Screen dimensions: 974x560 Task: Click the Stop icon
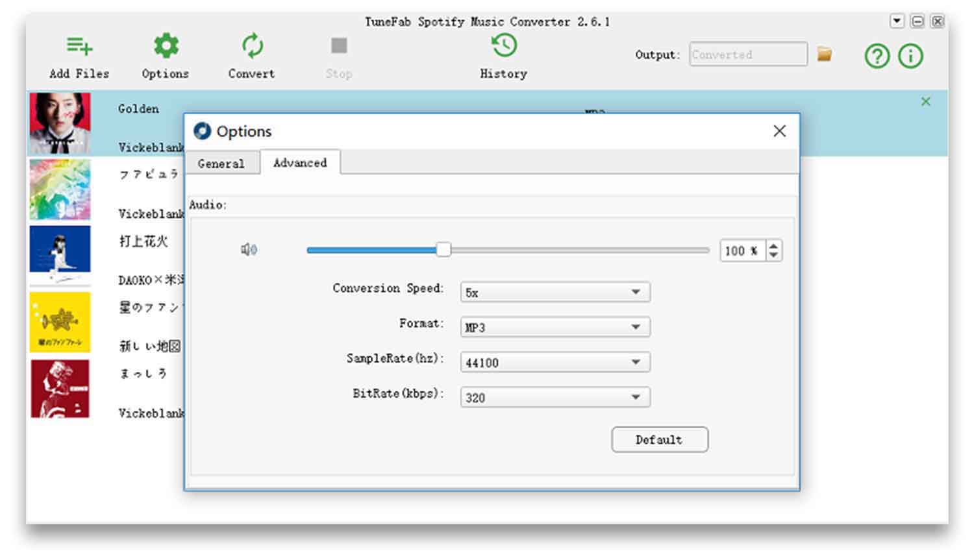point(338,45)
